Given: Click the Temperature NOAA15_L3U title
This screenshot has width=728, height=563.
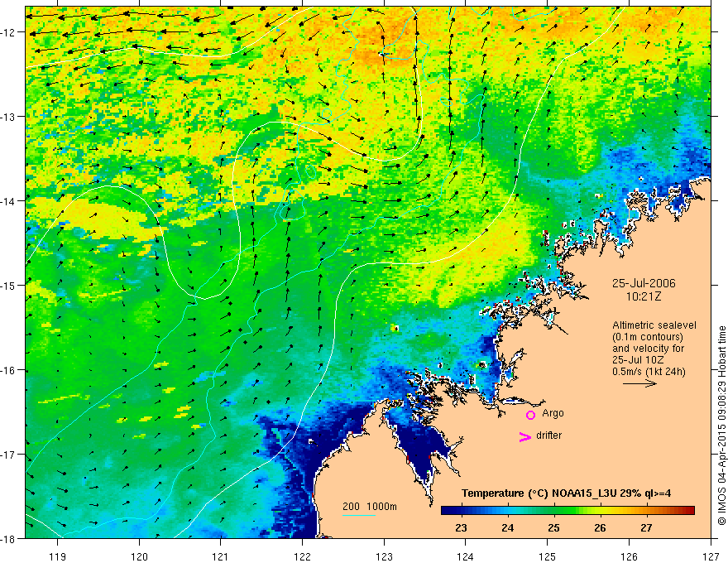Looking at the screenshot, I should [x=566, y=493].
